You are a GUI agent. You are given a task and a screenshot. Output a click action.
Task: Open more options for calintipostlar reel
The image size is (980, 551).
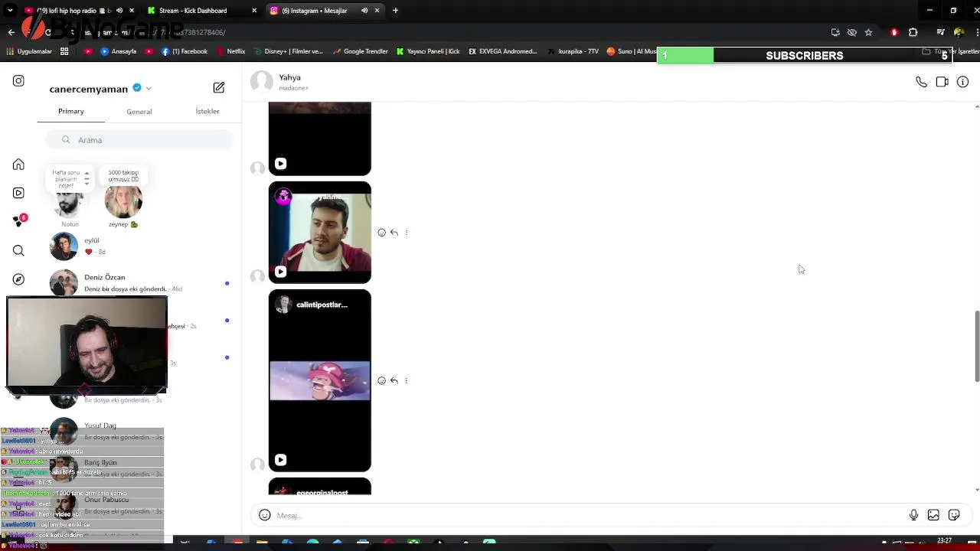[406, 380]
